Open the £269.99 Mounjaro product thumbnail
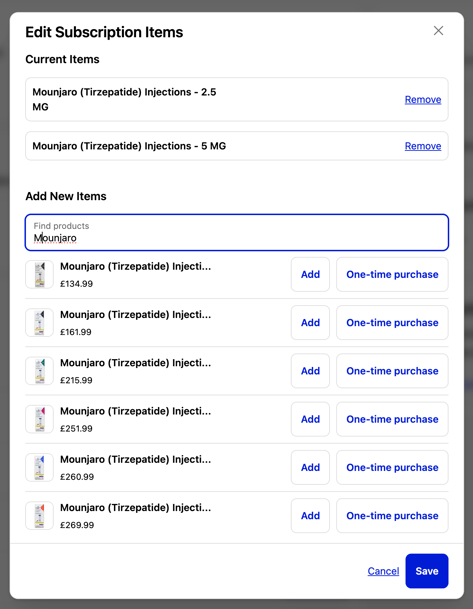473x609 pixels. (39, 515)
